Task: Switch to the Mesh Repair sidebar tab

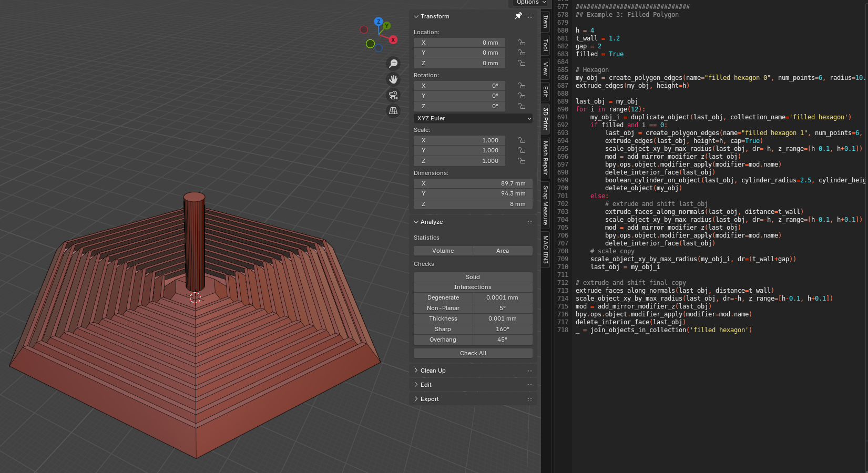Action: point(545,158)
